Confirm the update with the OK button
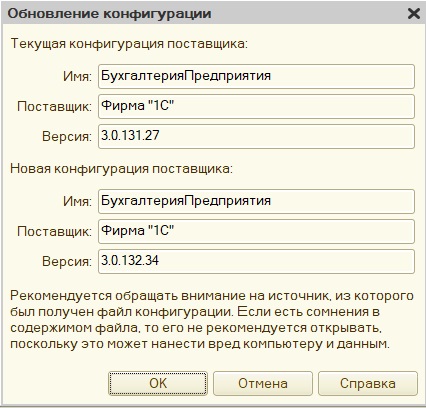The width and height of the screenshot is (426, 408). [158, 383]
